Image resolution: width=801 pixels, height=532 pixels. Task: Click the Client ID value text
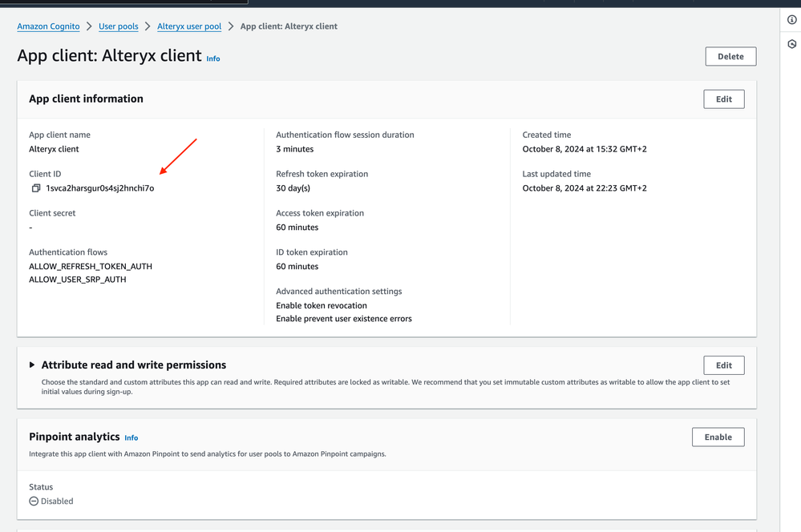[100, 188]
